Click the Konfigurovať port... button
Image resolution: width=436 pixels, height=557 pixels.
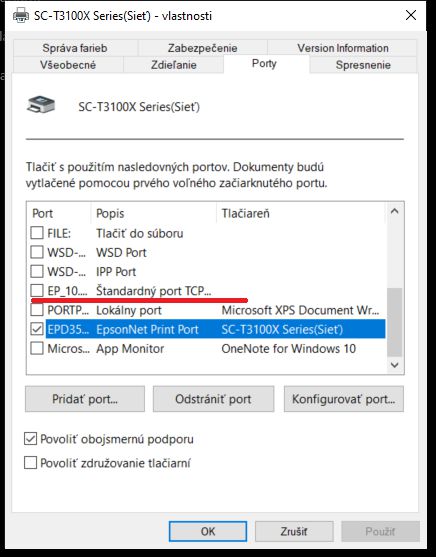(x=344, y=399)
